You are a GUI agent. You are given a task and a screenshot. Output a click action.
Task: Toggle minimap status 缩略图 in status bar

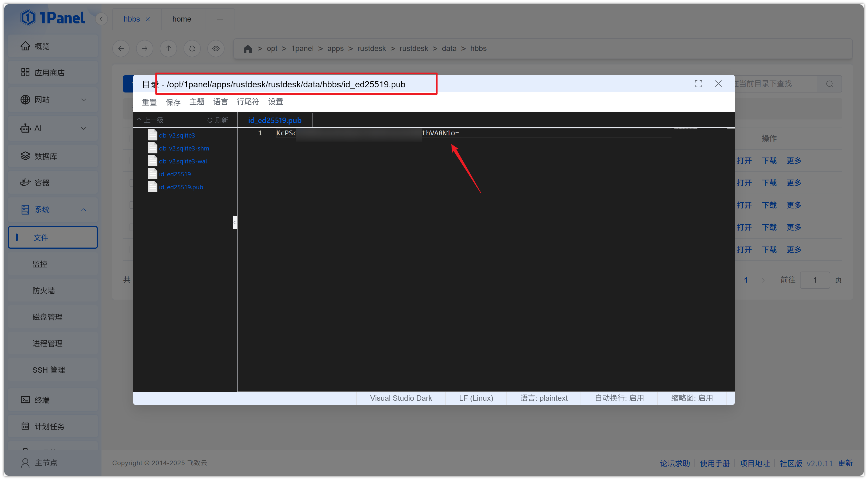pyautogui.click(x=692, y=398)
